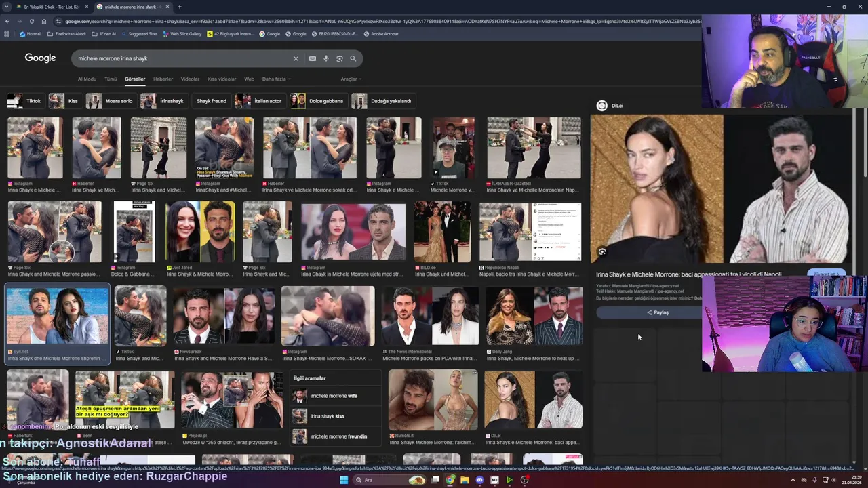Filter images by Shayk freund chip

pos(212,101)
